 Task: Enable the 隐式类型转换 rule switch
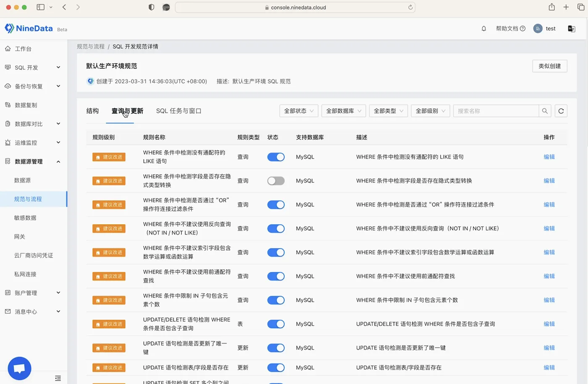pos(276,181)
